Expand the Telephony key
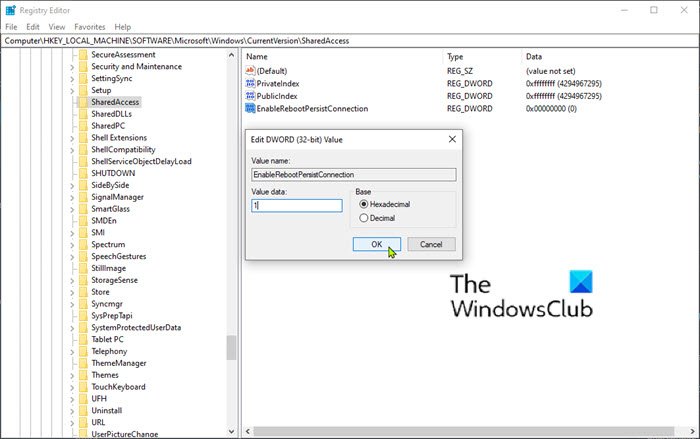 click(72, 351)
